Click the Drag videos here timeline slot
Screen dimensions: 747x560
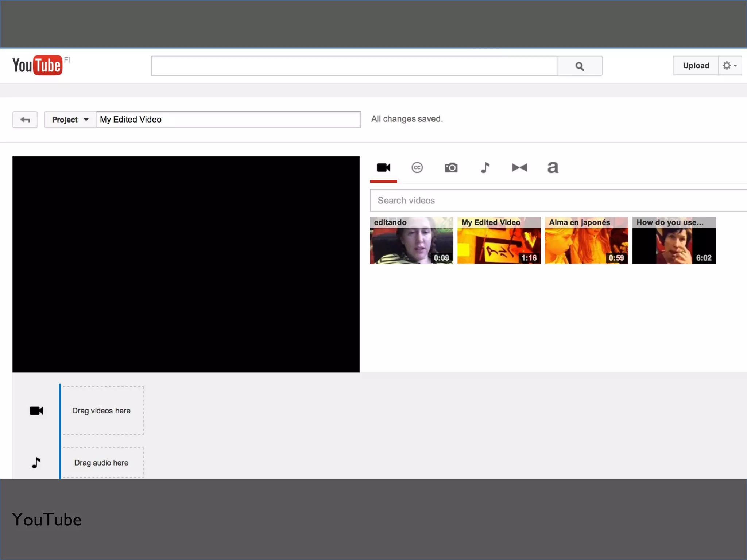(102, 411)
